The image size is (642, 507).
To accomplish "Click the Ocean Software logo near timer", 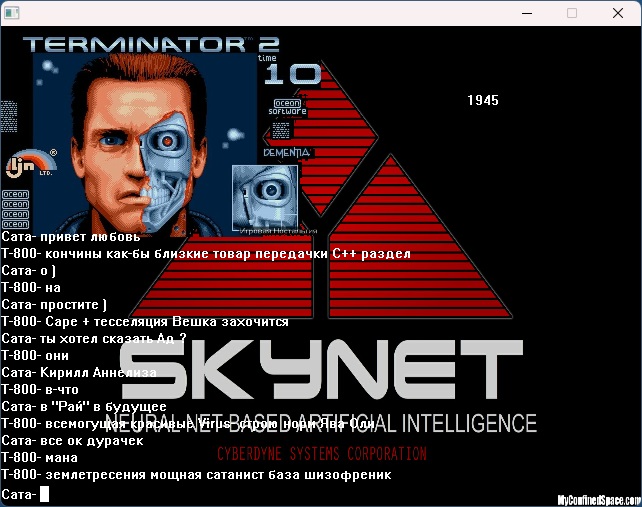I will 287,107.
